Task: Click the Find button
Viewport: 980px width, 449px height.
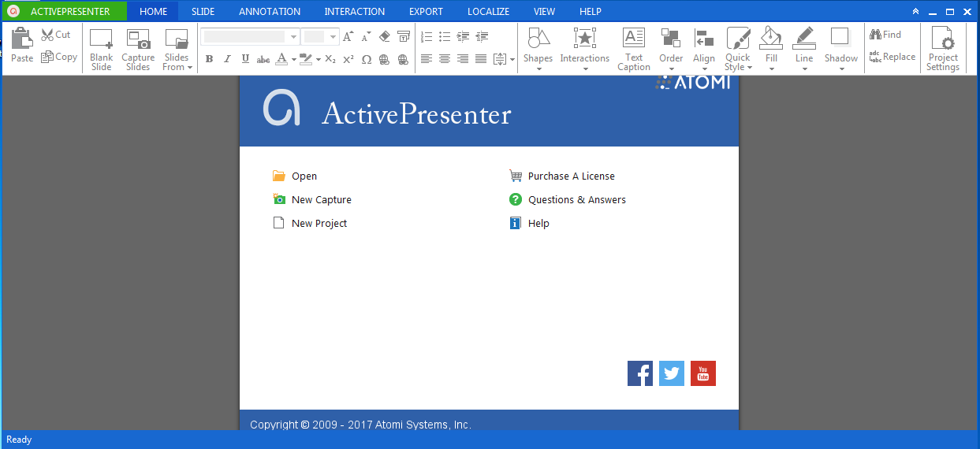Action: point(885,35)
